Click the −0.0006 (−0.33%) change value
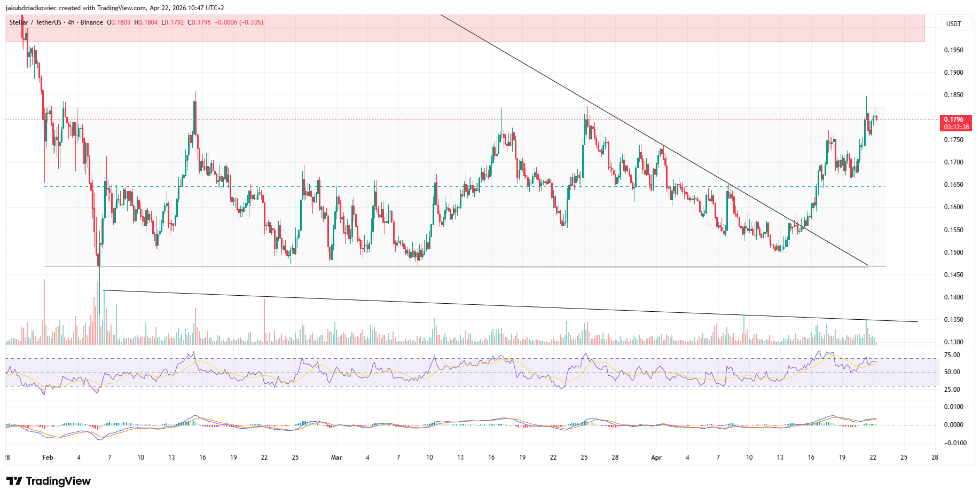Image resolution: width=980 pixels, height=497 pixels. pos(239,22)
